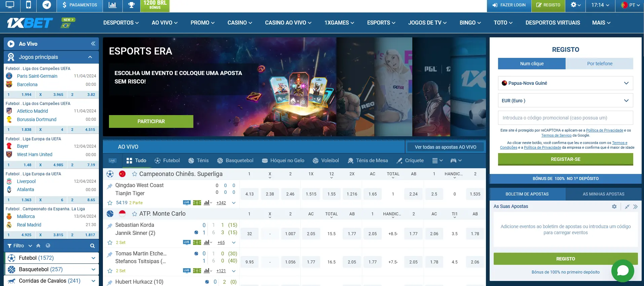Open the PROMO menu

pos(202,23)
